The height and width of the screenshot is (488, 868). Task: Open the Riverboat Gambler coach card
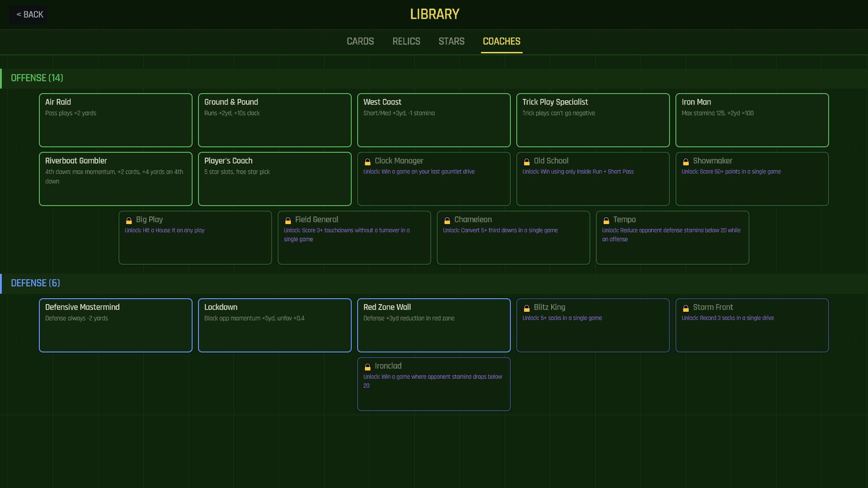point(115,178)
